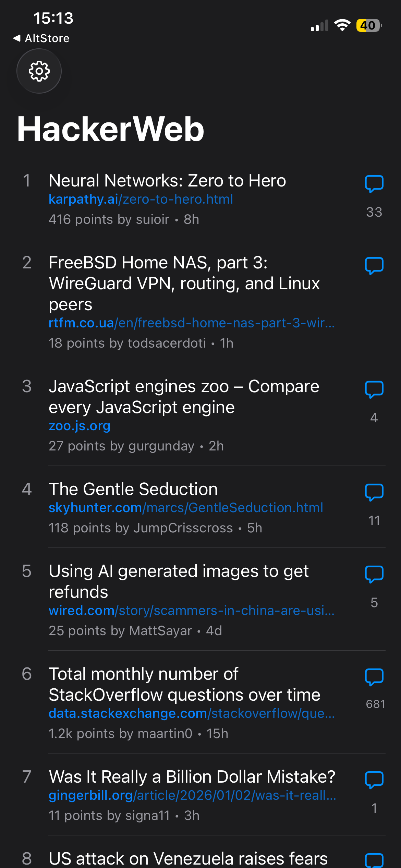Tap comment icon for Venezuela story
This screenshot has height=868, width=401.
tap(374, 860)
